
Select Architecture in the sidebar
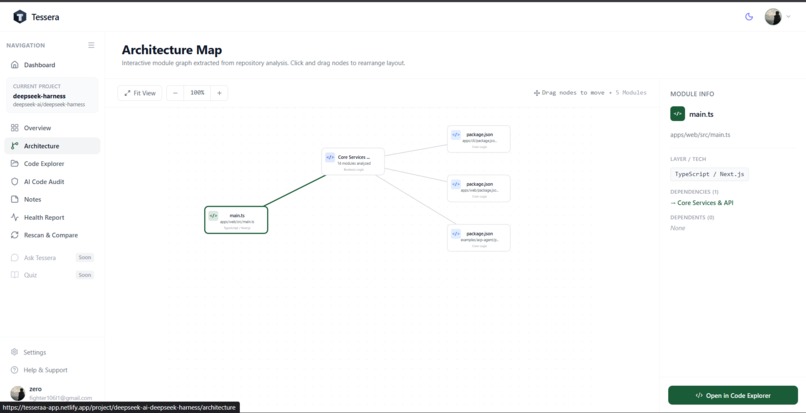(x=52, y=146)
